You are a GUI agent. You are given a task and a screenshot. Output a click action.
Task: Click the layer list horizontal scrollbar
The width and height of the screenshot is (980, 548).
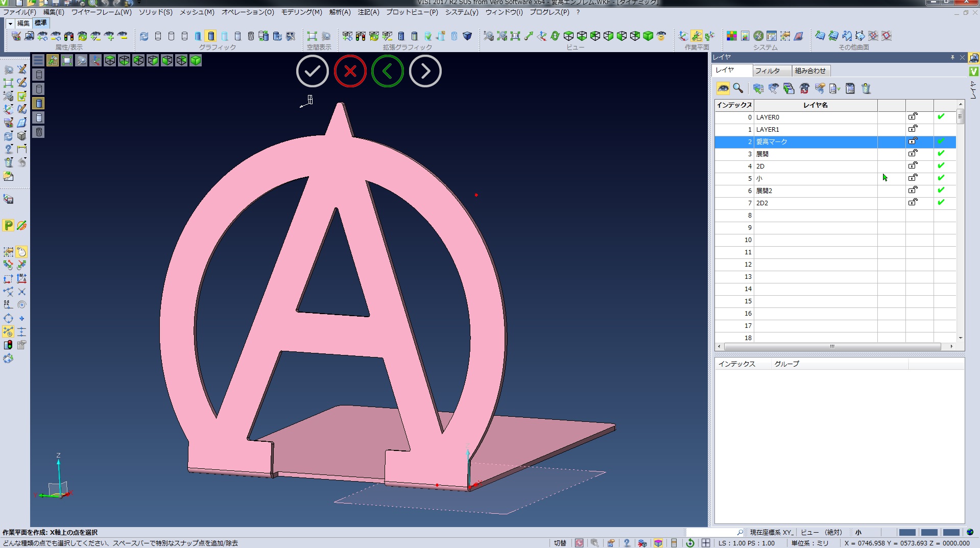[x=832, y=346]
